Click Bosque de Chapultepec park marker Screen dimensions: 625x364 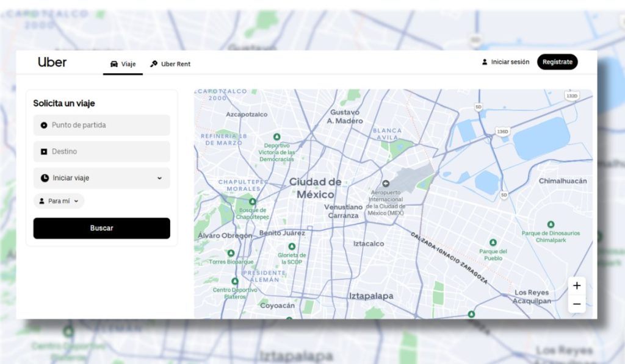click(252, 202)
